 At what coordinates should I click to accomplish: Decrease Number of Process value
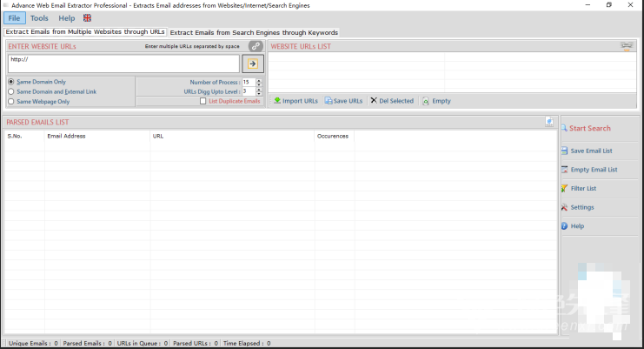(x=259, y=84)
